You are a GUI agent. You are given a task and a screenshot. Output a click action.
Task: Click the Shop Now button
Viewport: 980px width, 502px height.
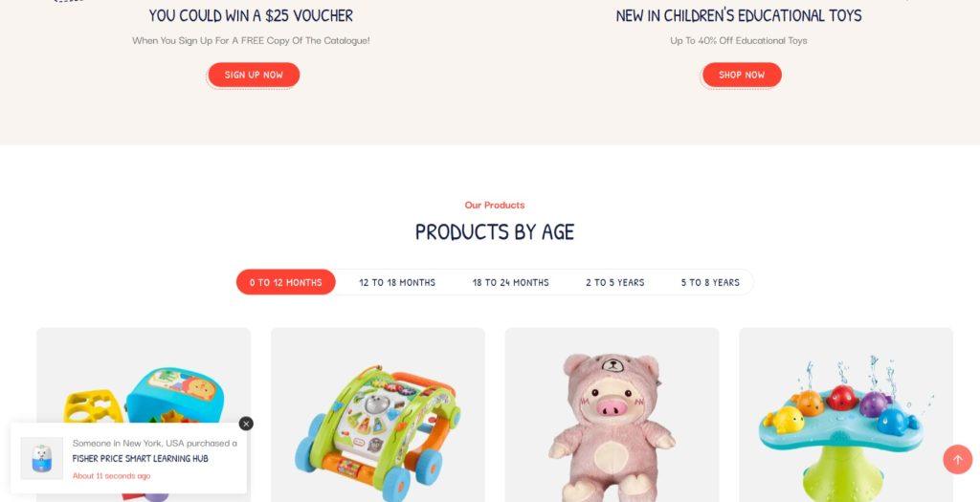(742, 75)
